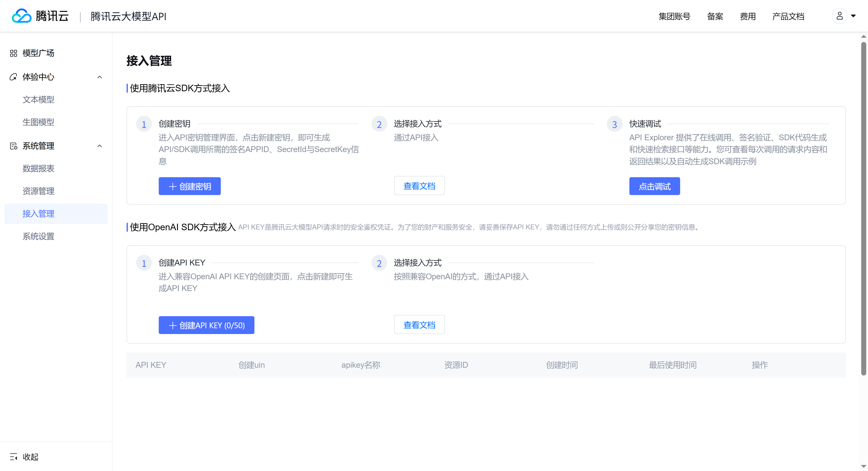Collapse the 系统管理 menu chevron
Viewport: 868px width, 471px height.
(x=99, y=146)
